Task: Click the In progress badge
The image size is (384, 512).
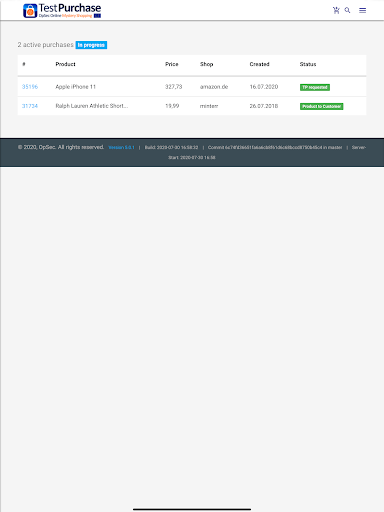Action: (91, 45)
